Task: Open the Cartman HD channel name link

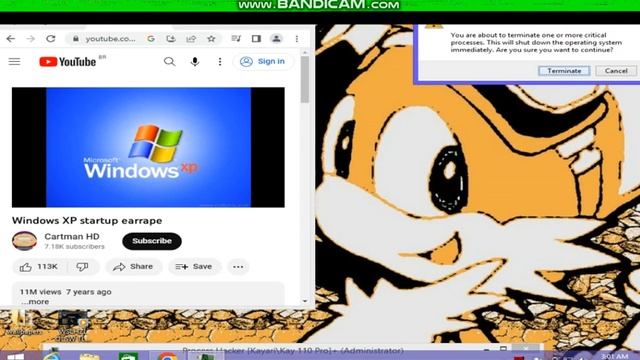Action: tap(72, 236)
